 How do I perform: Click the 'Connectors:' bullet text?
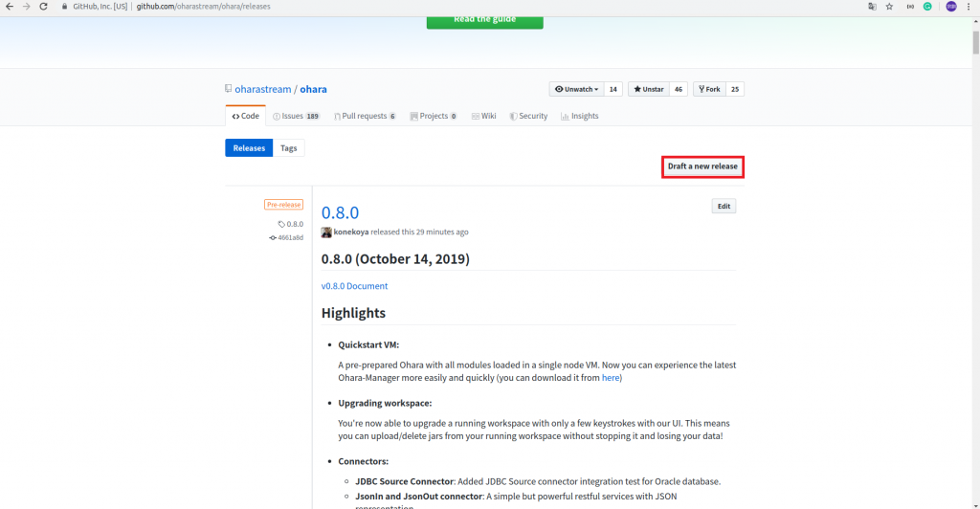tap(363, 461)
